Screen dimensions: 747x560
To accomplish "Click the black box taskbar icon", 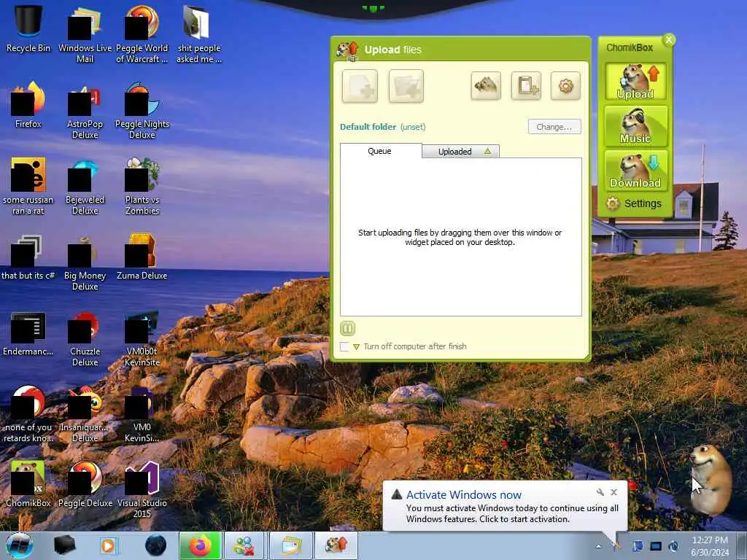I will tap(65, 545).
